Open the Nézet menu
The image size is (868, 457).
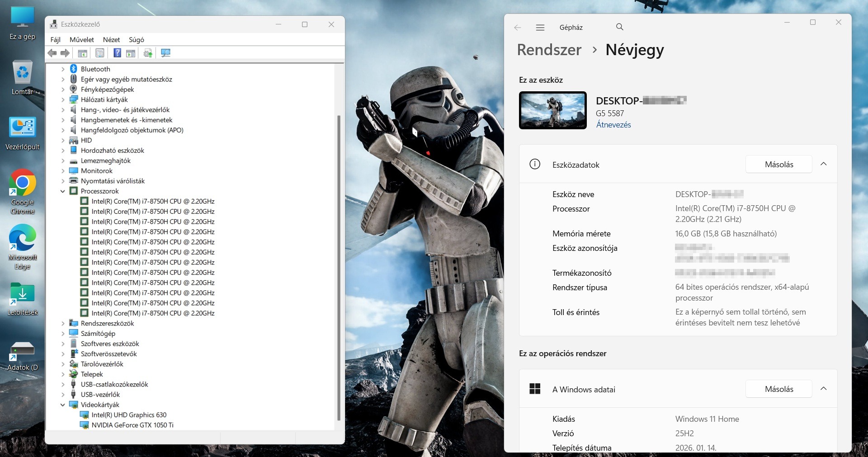coord(111,40)
